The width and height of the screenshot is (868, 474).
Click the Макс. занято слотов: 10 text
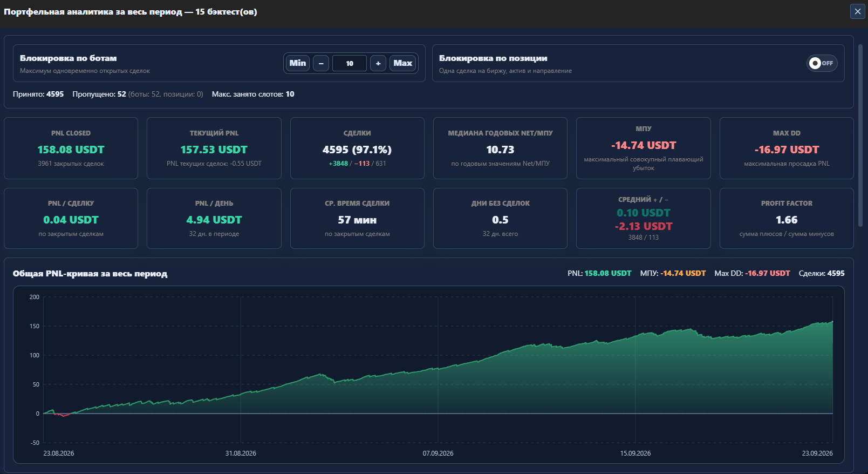pos(253,94)
